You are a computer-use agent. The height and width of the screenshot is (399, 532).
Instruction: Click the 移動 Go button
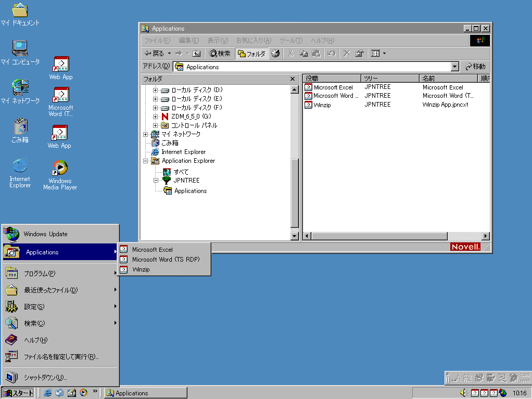click(x=475, y=67)
